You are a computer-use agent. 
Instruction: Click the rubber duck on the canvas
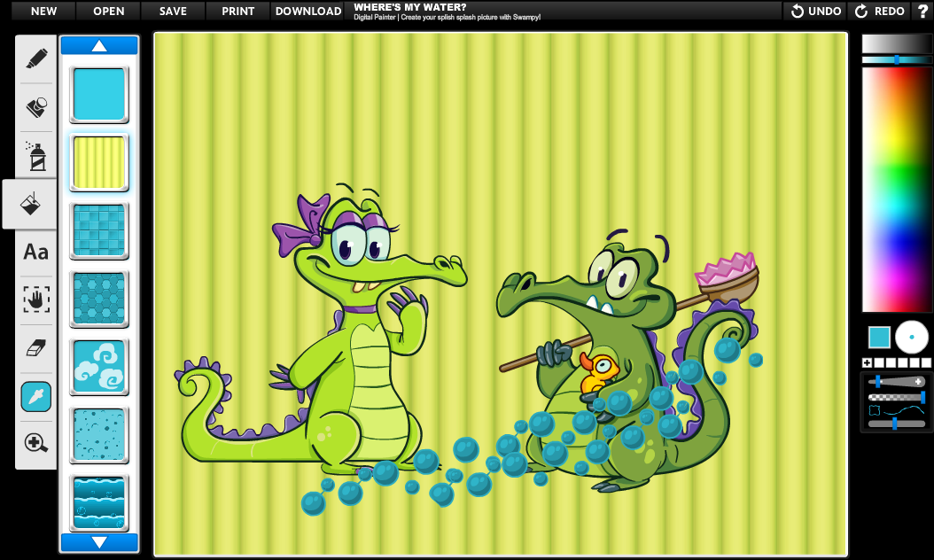[600, 374]
